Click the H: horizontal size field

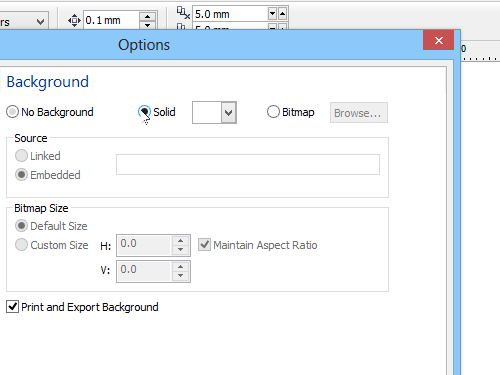pyautogui.click(x=144, y=245)
